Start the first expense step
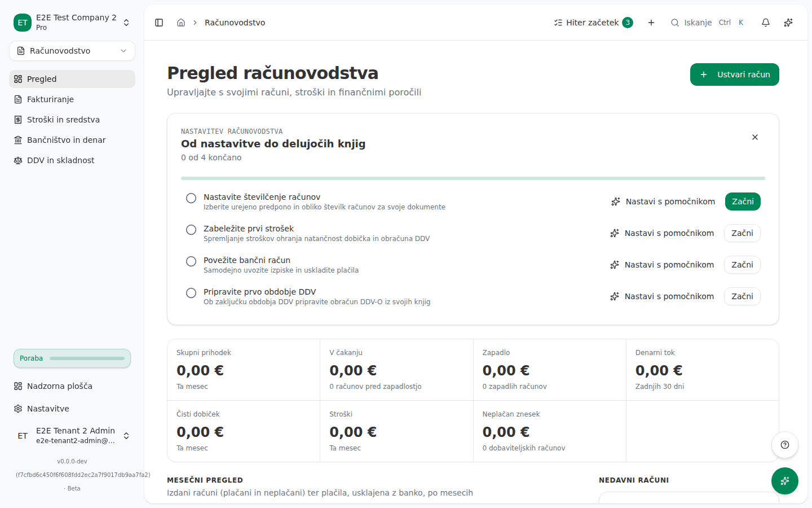This screenshot has height=508, width=812. pos(742,233)
